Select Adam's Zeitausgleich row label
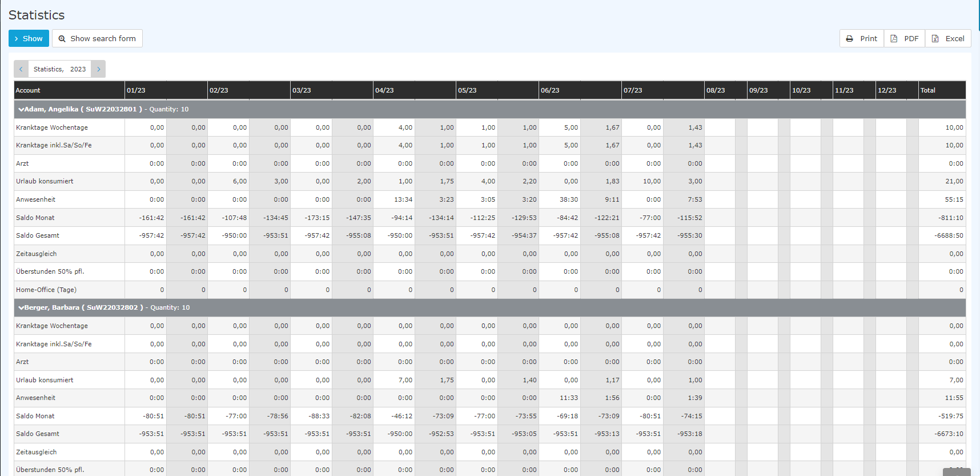This screenshot has height=476, width=980. click(37, 254)
